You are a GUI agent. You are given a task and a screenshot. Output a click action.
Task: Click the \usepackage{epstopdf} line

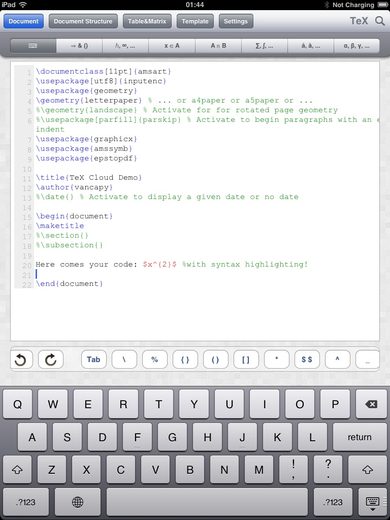point(87,158)
